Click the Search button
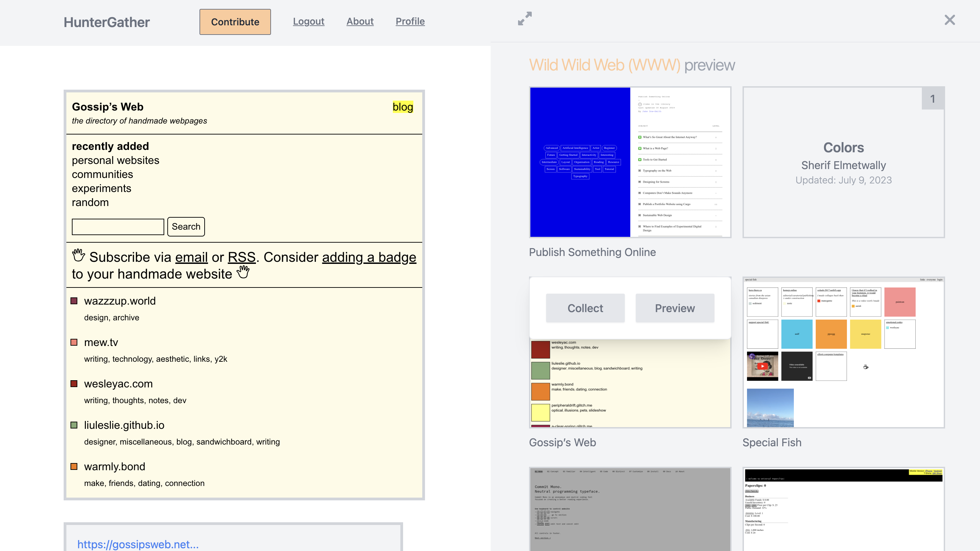This screenshot has width=980, height=551. tap(186, 227)
